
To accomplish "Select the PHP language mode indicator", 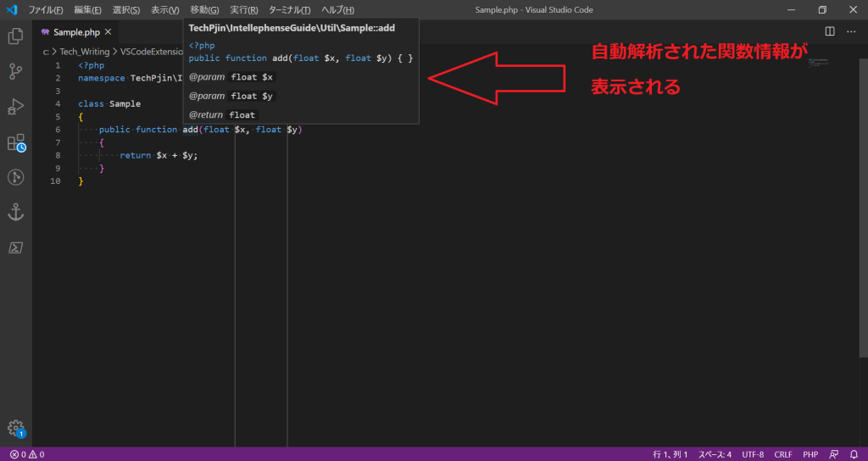I will tap(810, 454).
